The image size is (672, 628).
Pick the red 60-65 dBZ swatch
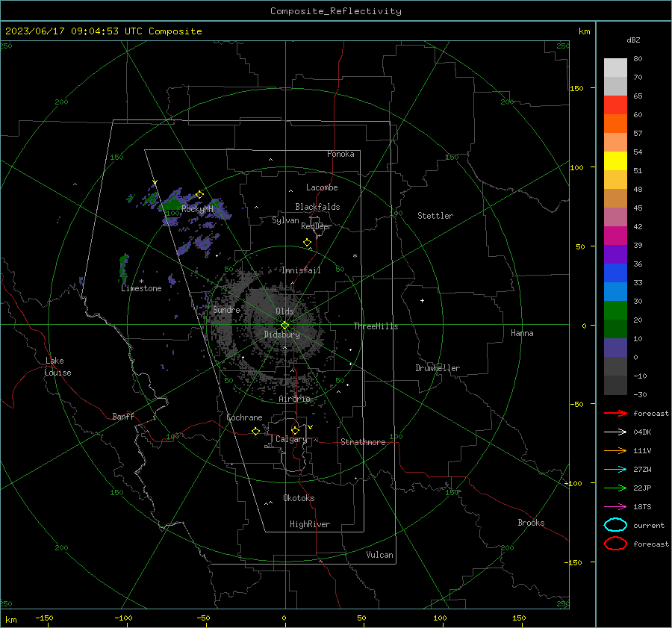coord(615,105)
